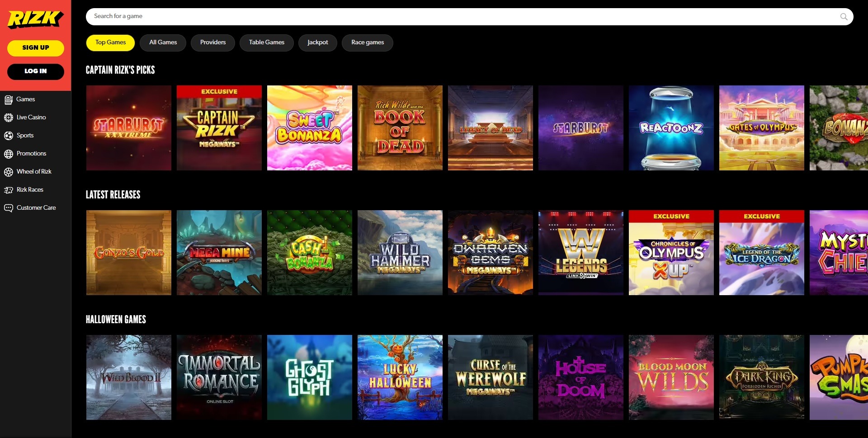Open the Book of Dead game

[x=400, y=128]
